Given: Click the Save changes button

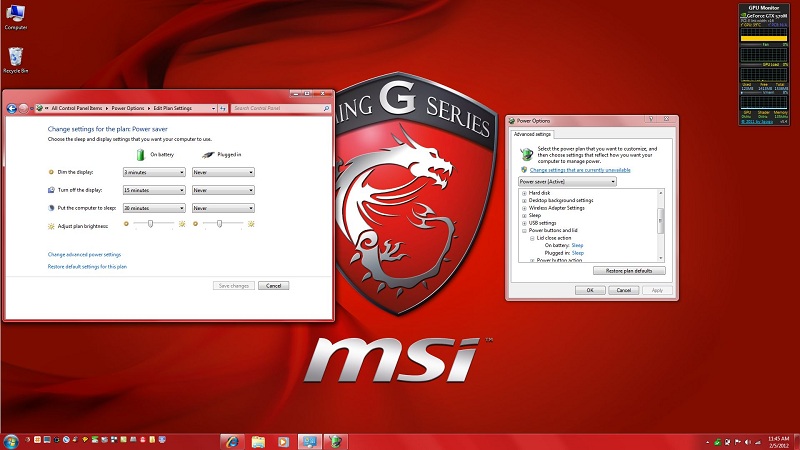Looking at the screenshot, I should click(x=234, y=286).
